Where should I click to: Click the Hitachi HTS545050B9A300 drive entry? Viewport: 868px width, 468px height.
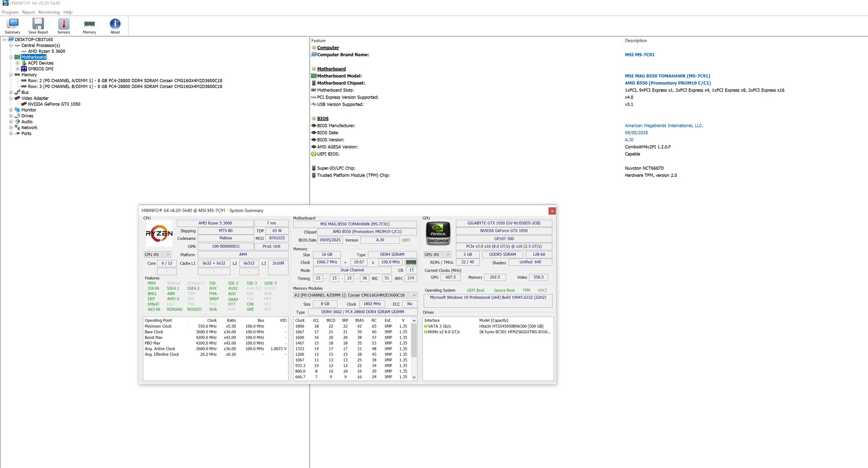click(511, 326)
